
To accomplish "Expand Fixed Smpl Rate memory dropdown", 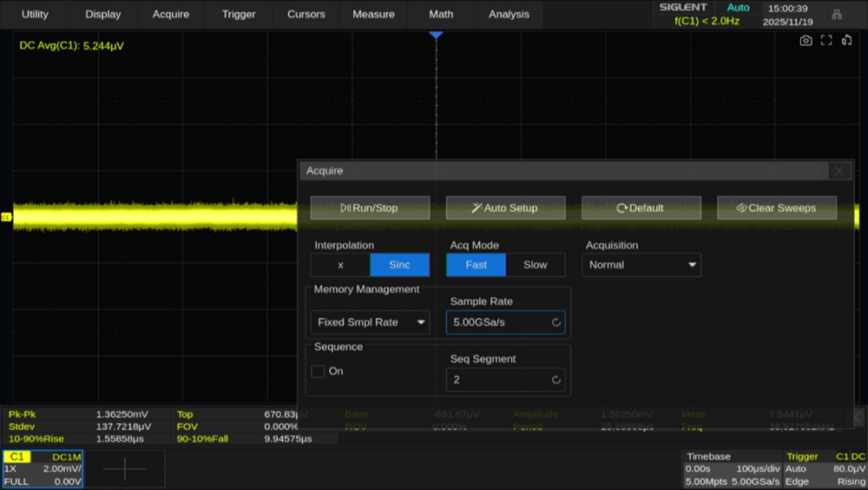I will (371, 322).
